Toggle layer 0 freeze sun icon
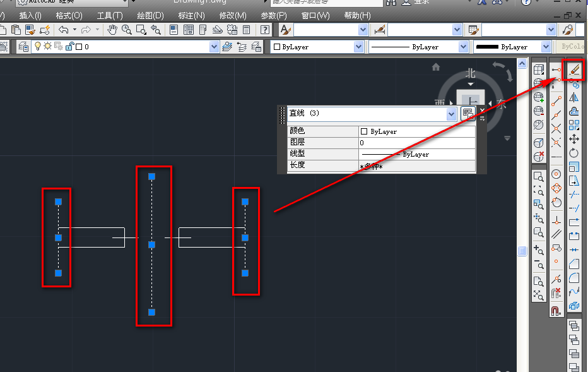 47,46
